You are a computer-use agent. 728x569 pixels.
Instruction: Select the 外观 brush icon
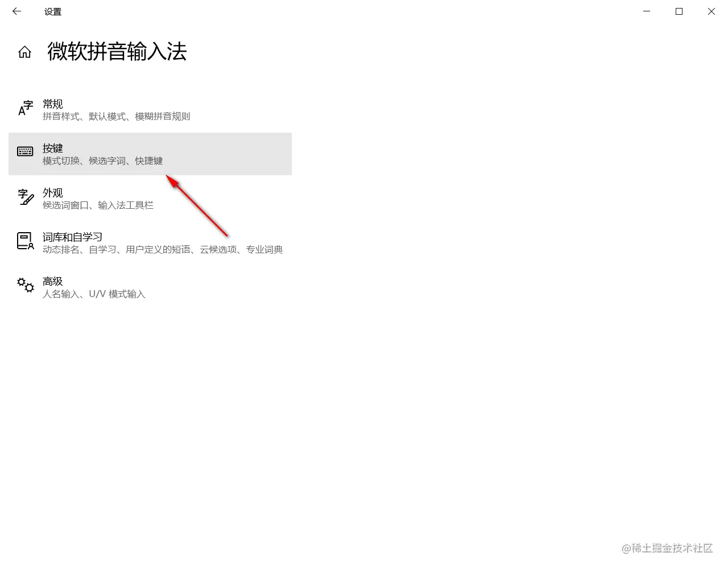[x=26, y=197]
